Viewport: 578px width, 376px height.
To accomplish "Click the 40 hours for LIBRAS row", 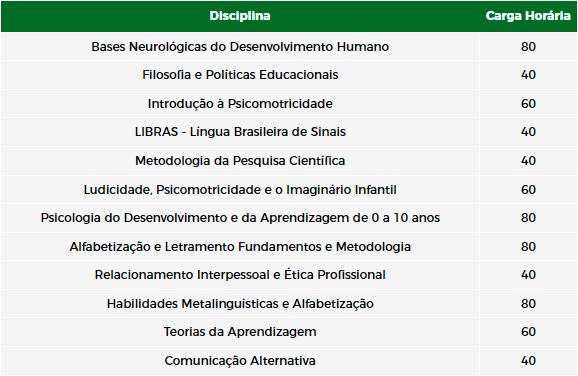I will point(528,132).
